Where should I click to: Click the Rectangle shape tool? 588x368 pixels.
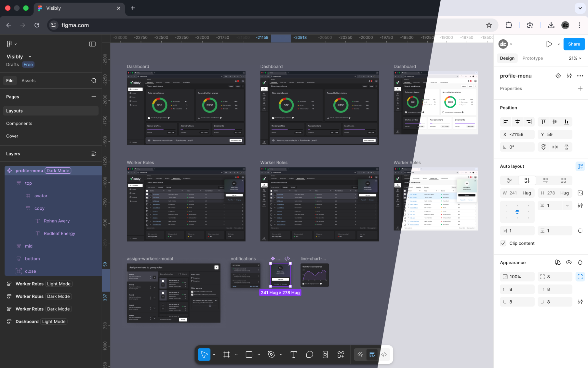(x=249, y=355)
